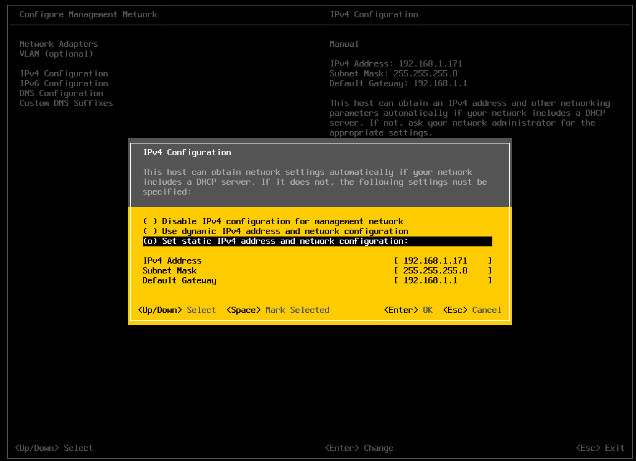636x461 pixels.
Task: Click Configure Management Network header
Action: pyautogui.click(x=88, y=15)
